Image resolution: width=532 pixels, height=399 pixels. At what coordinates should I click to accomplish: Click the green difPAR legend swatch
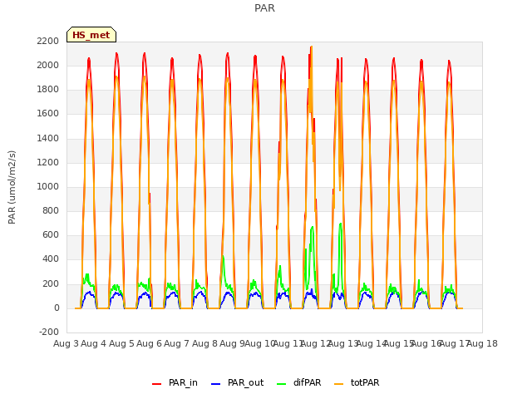tap(282, 384)
